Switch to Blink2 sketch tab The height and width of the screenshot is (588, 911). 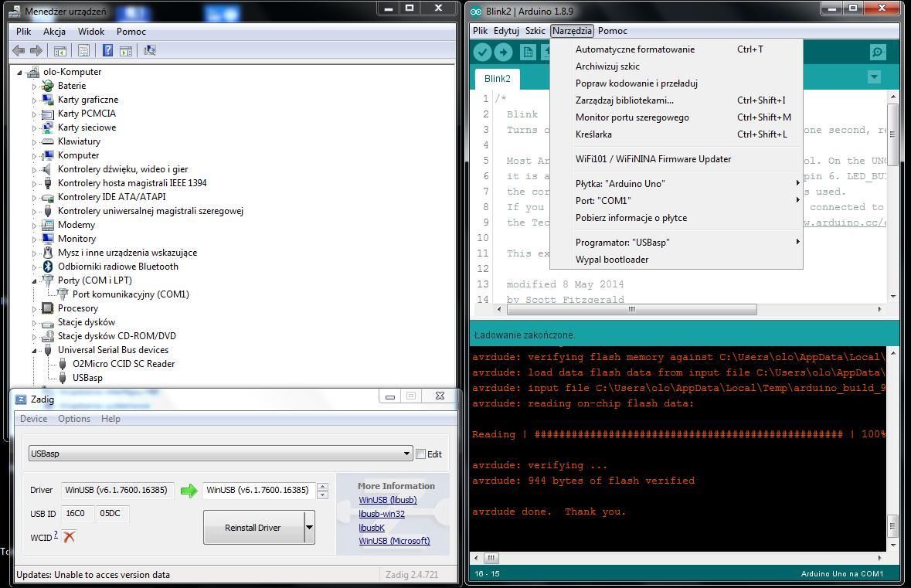(497, 79)
